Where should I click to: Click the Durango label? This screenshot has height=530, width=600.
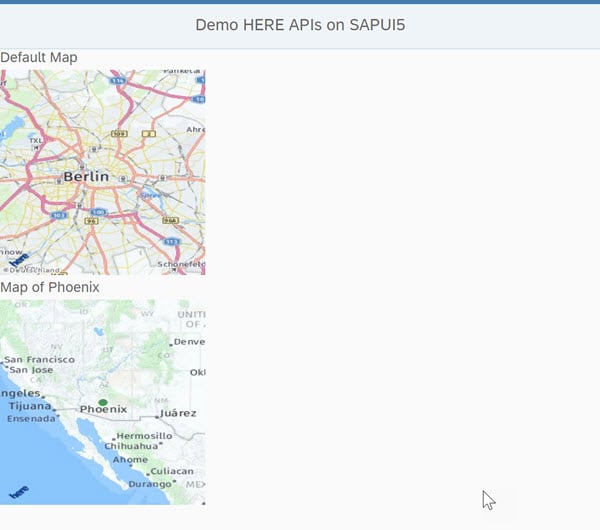(x=150, y=484)
